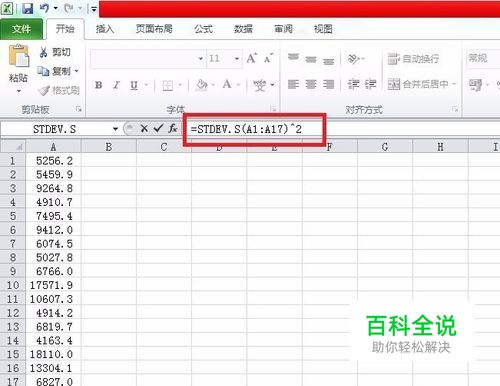This screenshot has width=500, height=386.
Task: Toggle Underline formatting
Action: coord(134,85)
